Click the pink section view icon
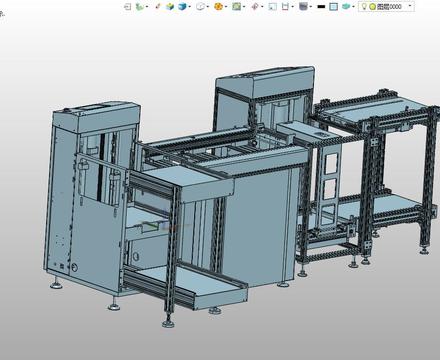Viewport: 440px width, 360px height. tap(255, 6)
